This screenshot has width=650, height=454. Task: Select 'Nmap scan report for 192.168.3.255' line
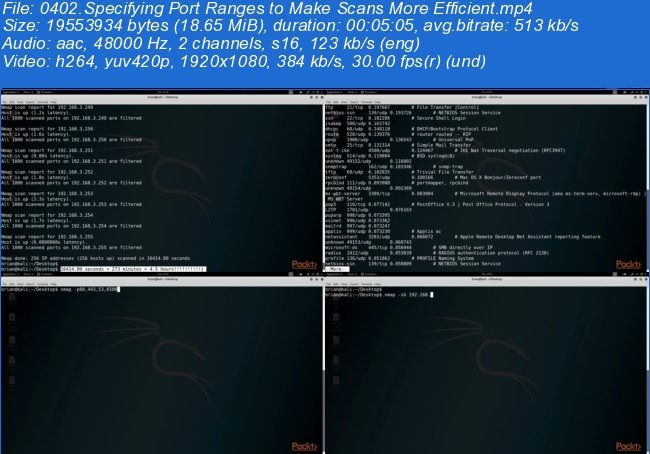[x=47, y=237]
